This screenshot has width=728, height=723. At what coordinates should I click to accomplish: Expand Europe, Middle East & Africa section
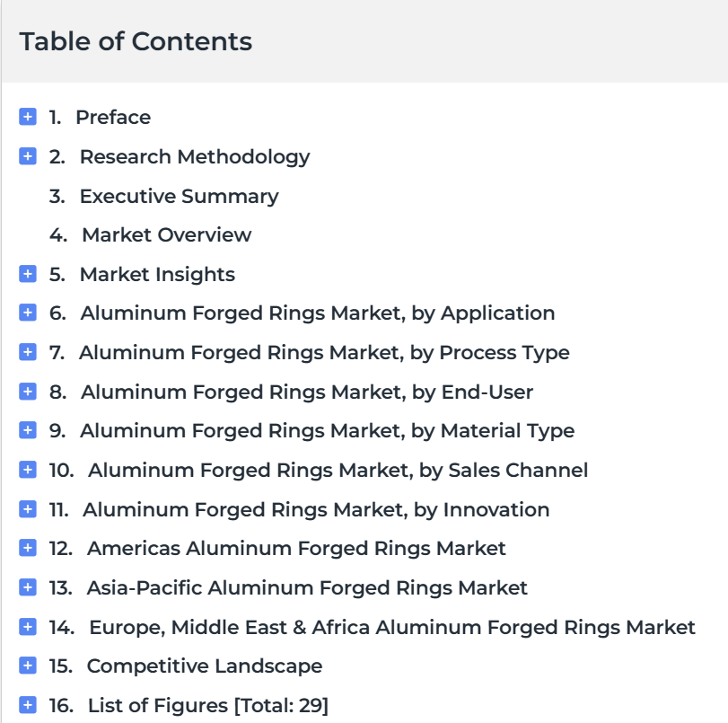pos(28,627)
